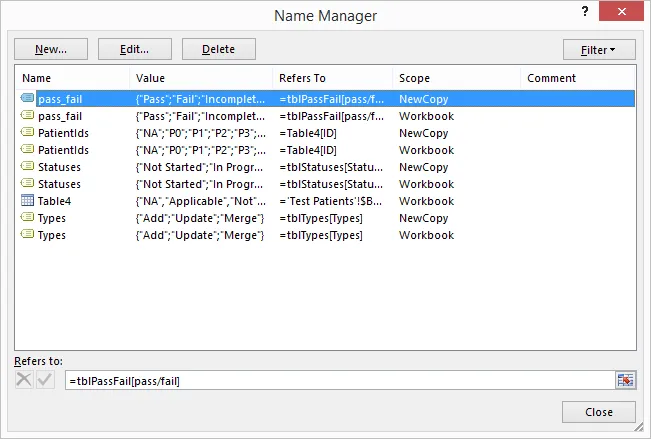Sort by the Name column header
This screenshot has height=439, width=651.
click(x=72, y=78)
